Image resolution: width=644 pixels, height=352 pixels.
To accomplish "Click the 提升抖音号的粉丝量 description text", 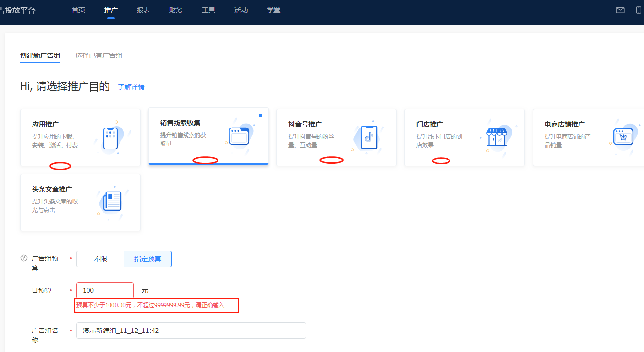I will [311, 141].
